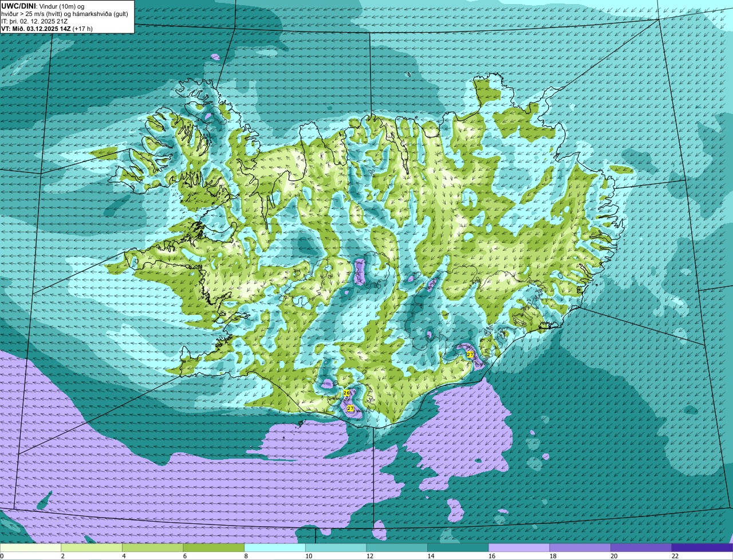Click the yellow '26' gust marker
Viewport: 733px width, 560px height.
click(346, 393)
